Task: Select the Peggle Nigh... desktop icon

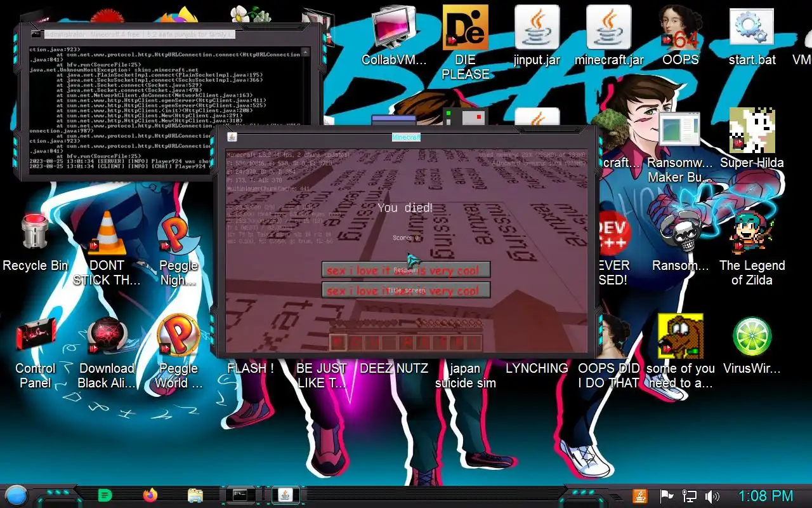Action: [x=178, y=249]
